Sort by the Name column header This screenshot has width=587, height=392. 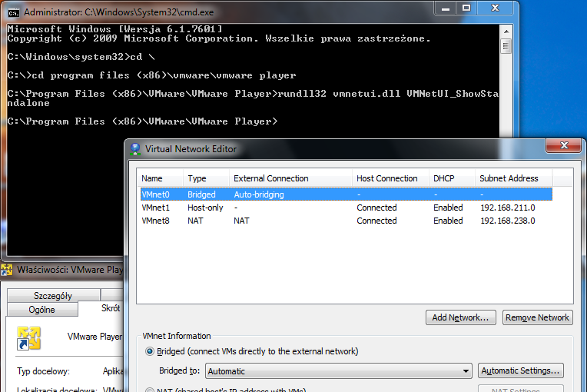[160, 178]
